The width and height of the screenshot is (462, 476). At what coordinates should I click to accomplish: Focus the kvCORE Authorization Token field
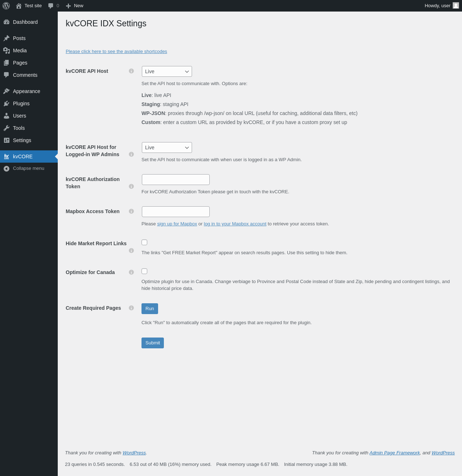(x=176, y=180)
